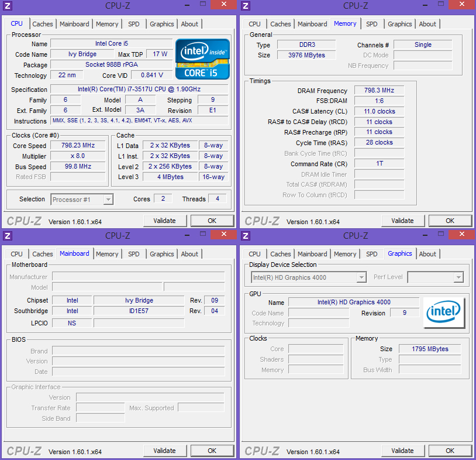Select Caches tab in Graphics window
This screenshot has width=476, height=460.
[x=281, y=254]
